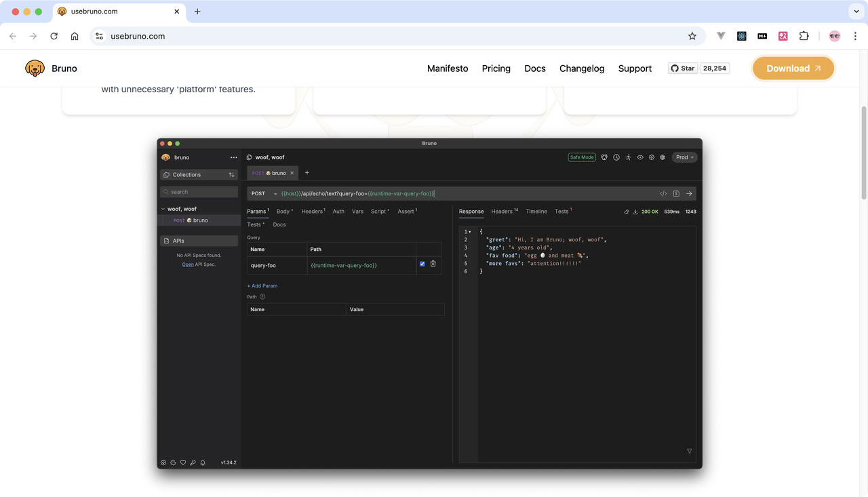
Task: Uncheck the query-foo parameter checkbox
Action: coord(422,264)
